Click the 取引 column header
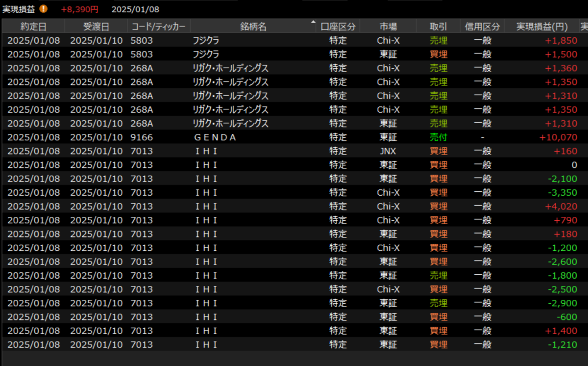 [x=439, y=26]
